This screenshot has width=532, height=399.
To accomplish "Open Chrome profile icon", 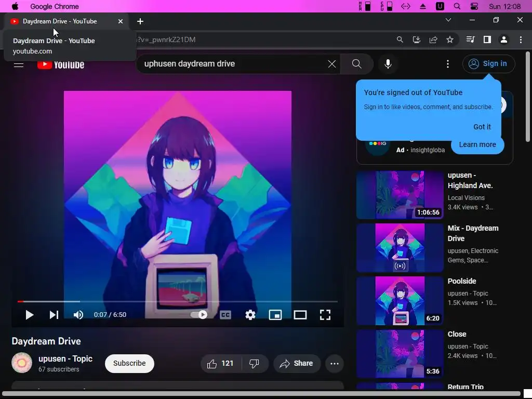I will 504,39.
